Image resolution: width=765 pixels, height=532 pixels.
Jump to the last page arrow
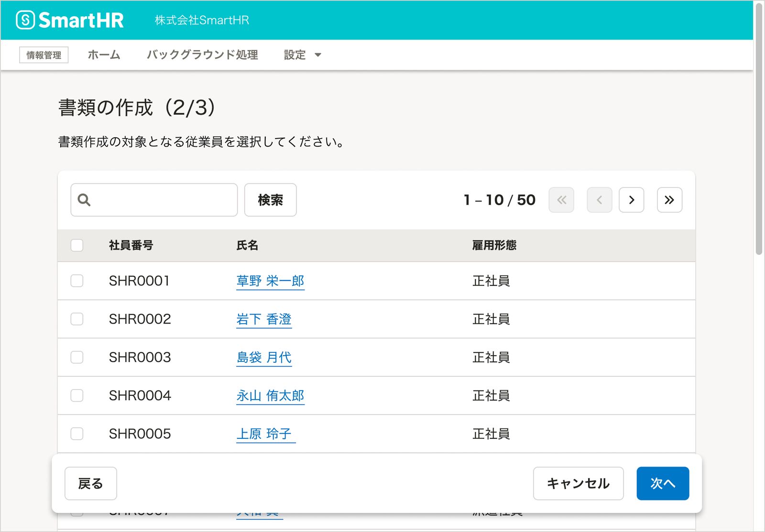coord(669,200)
